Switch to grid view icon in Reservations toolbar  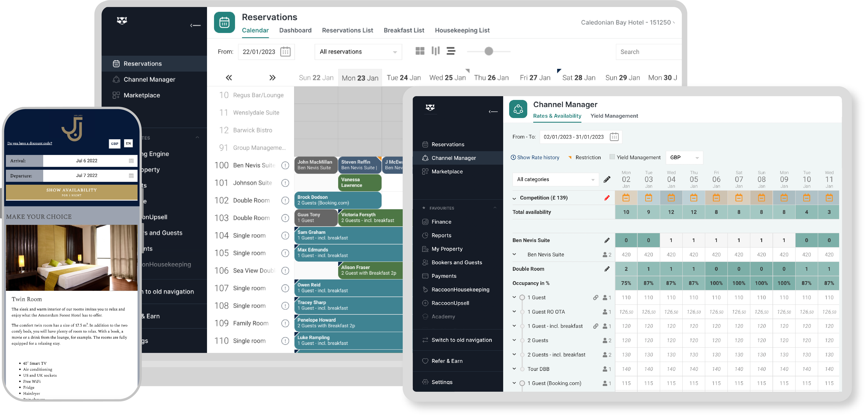click(x=420, y=51)
